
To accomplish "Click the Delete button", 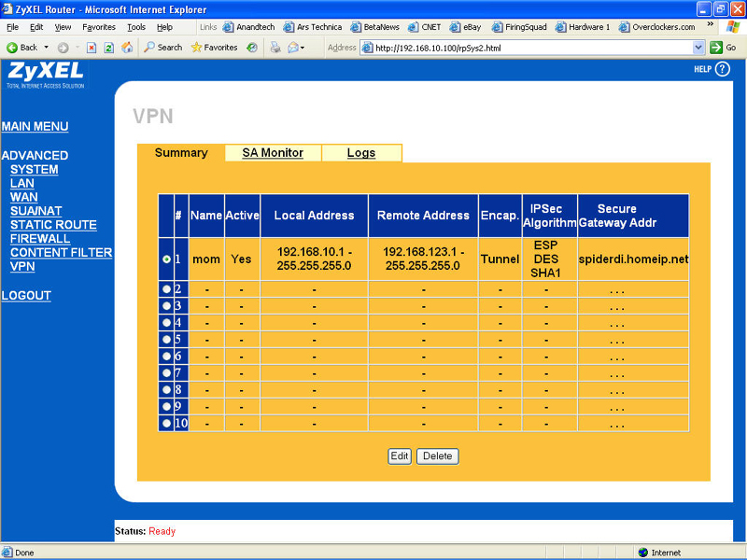I will click(x=438, y=456).
